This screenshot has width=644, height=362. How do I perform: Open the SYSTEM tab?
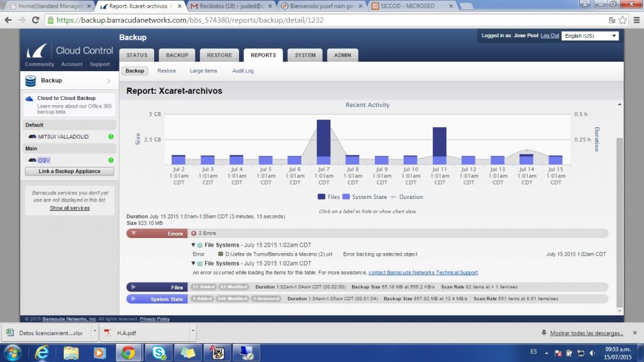tap(305, 55)
